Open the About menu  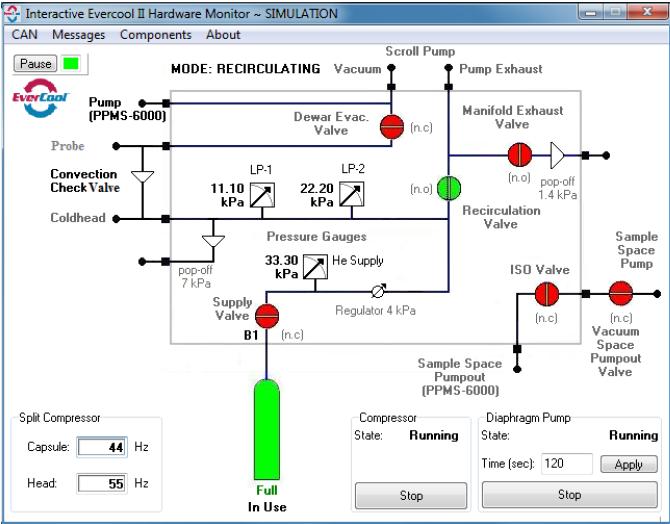pyautogui.click(x=223, y=35)
